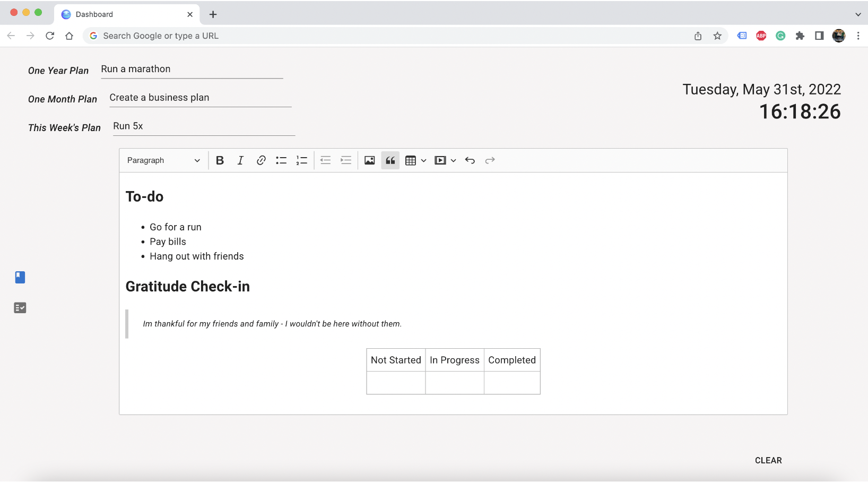Screen dimensions: 868x482
Task: Click the CLEAR button
Action: point(768,460)
